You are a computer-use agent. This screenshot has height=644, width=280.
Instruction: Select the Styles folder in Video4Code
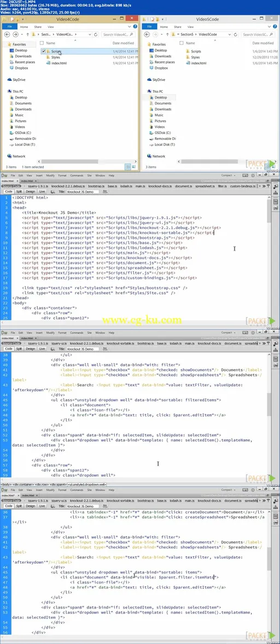[x=56, y=57]
